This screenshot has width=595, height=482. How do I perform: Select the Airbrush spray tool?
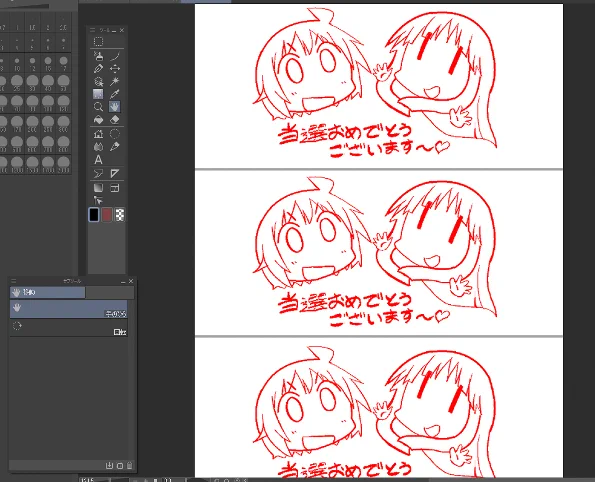pos(98,82)
